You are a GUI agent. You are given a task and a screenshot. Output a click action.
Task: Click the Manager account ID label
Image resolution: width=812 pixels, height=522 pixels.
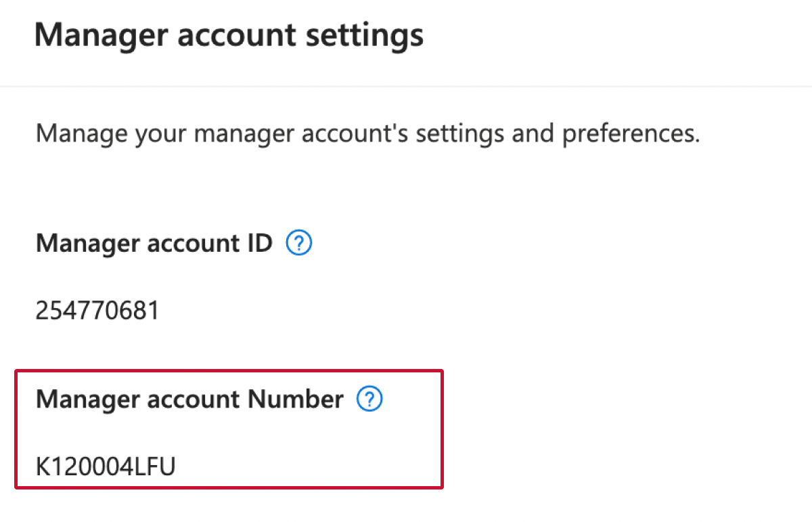pyautogui.click(x=154, y=242)
